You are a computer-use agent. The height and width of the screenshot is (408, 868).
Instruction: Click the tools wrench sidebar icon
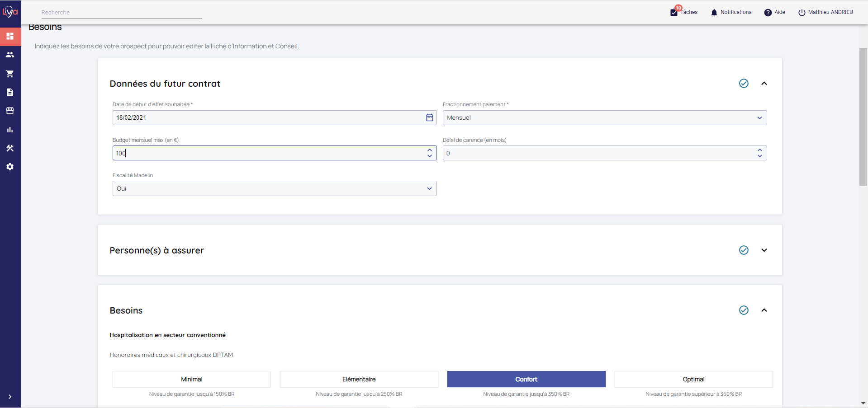10,148
